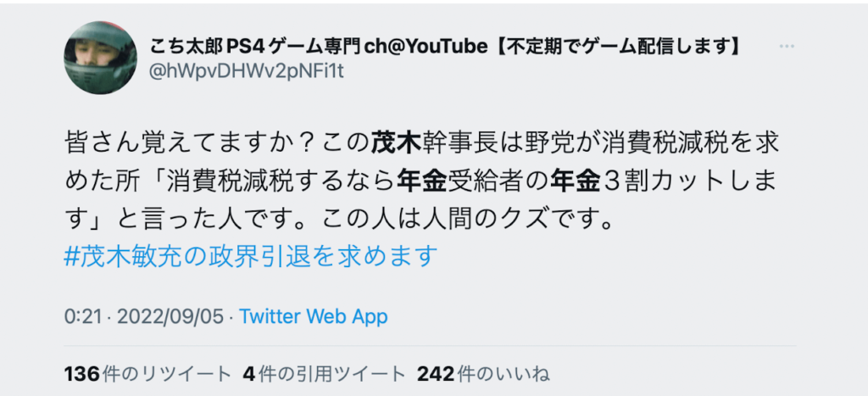Open the tweet's more options ellipsis menu
This screenshot has height=396, width=868.
tap(787, 47)
